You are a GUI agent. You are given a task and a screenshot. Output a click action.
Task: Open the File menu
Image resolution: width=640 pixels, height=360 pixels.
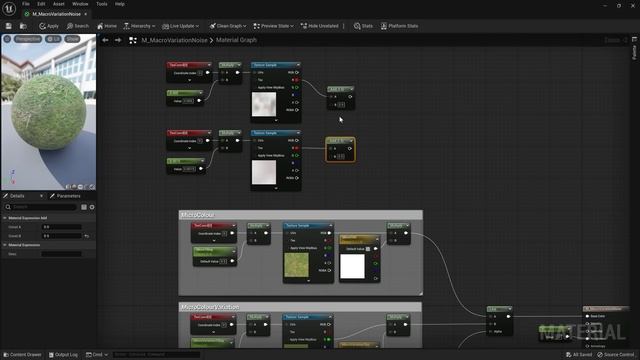[x=26, y=4]
